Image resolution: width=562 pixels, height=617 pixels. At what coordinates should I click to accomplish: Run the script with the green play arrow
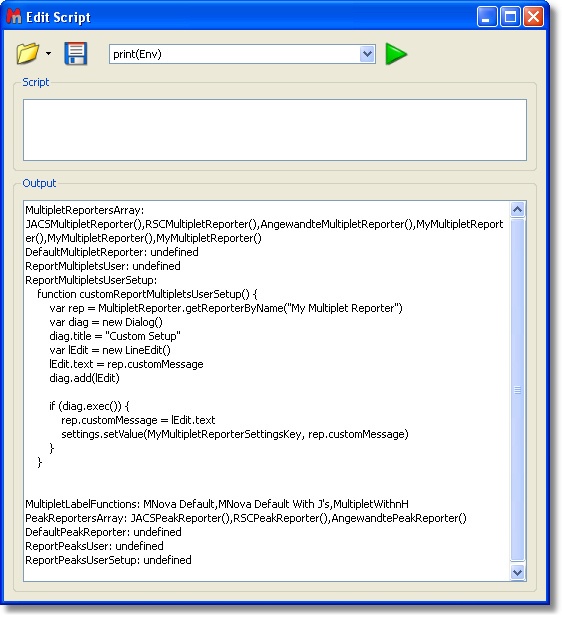pyautogui.click(x=396, y=54)
